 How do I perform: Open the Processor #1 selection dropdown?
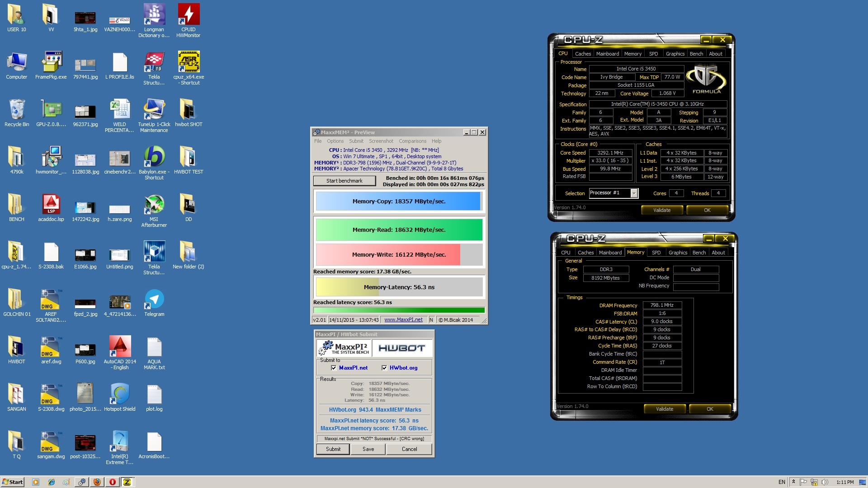[x=634, y=193]
